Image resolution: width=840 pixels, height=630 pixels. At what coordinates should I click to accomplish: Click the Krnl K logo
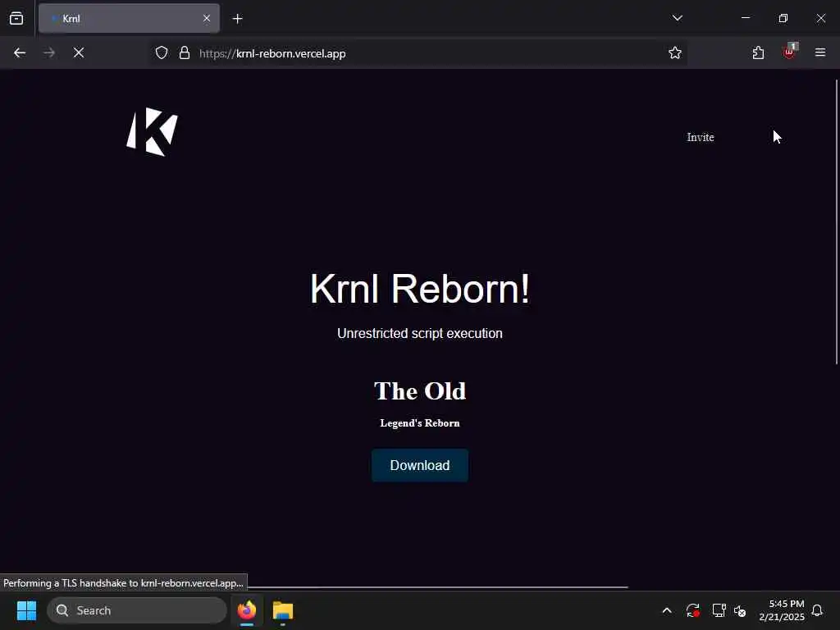point(152,132)
